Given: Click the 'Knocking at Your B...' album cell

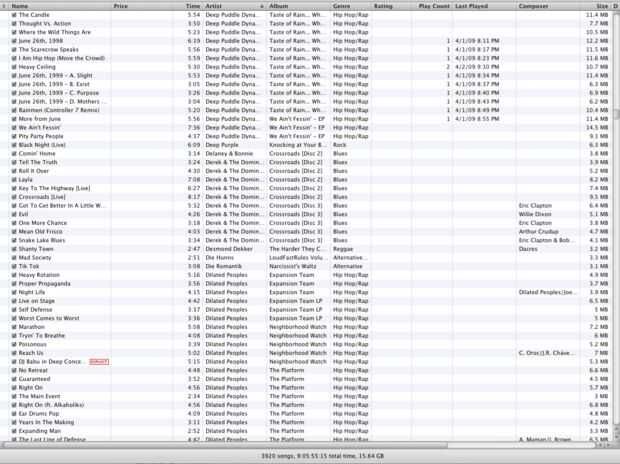Looking at the screenshot, I should [x=298, y=145].
